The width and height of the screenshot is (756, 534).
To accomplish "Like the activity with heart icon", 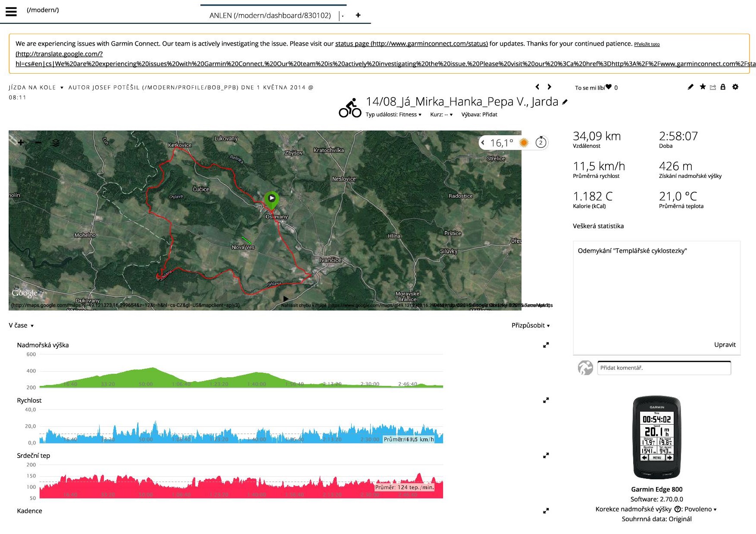I will coord(608,87).
